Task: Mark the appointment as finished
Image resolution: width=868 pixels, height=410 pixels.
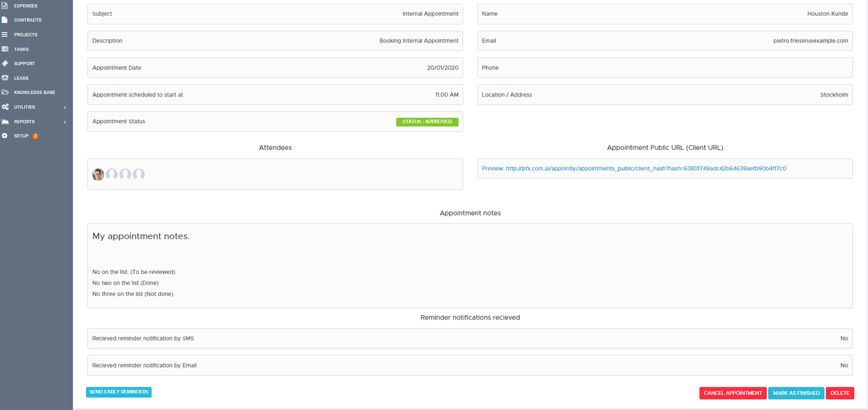Action: (x=796, y=393)
